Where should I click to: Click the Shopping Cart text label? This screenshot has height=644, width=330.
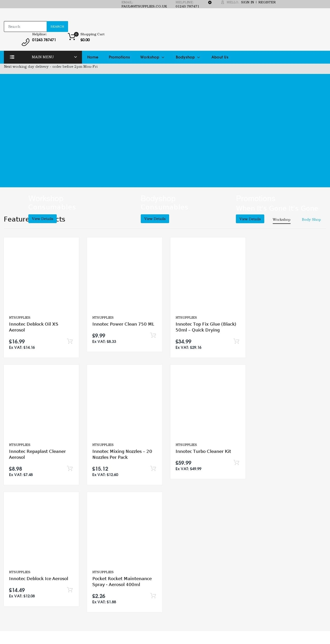pyautogui.click(x=92, y=34)
